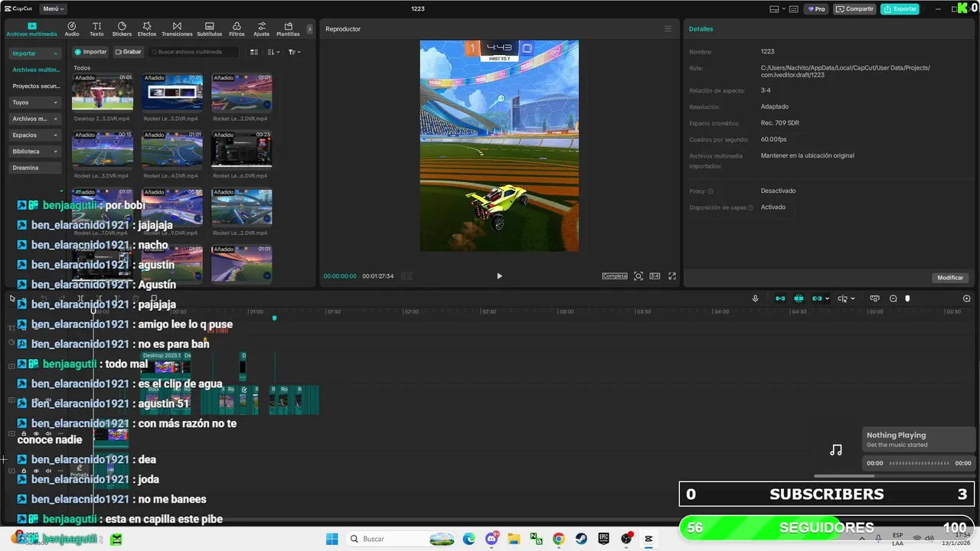Toggle the player zoom-to-fit icon
980x551 pixels.
(639, 276)
